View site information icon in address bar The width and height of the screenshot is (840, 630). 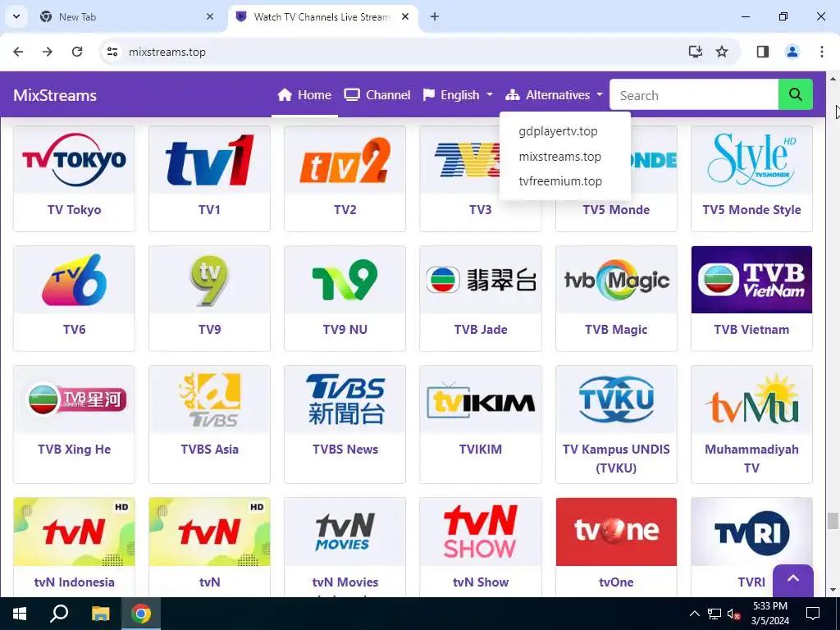(112, 52)
